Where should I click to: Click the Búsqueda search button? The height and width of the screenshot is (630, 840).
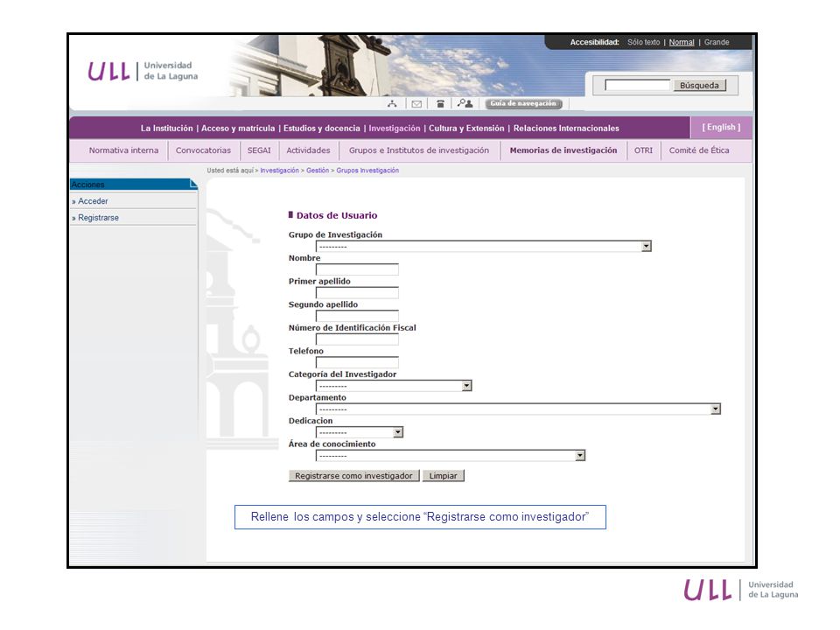(x=699, y=85)
